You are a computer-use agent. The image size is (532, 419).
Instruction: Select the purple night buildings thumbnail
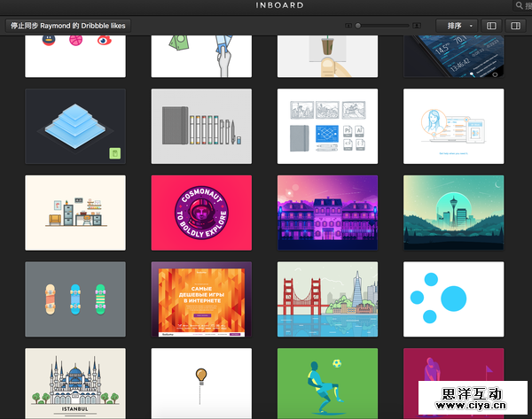328,213
